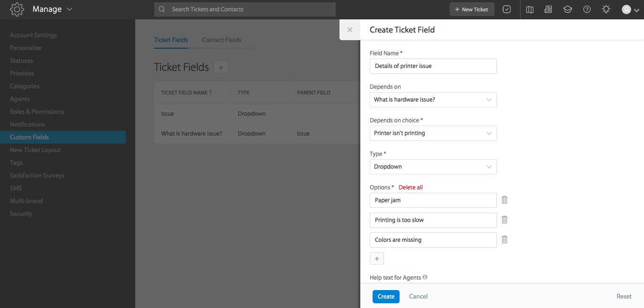Delete the Paper jam option using its trash icon
Viewport: 644px width, 308px height.
[504, 200]
